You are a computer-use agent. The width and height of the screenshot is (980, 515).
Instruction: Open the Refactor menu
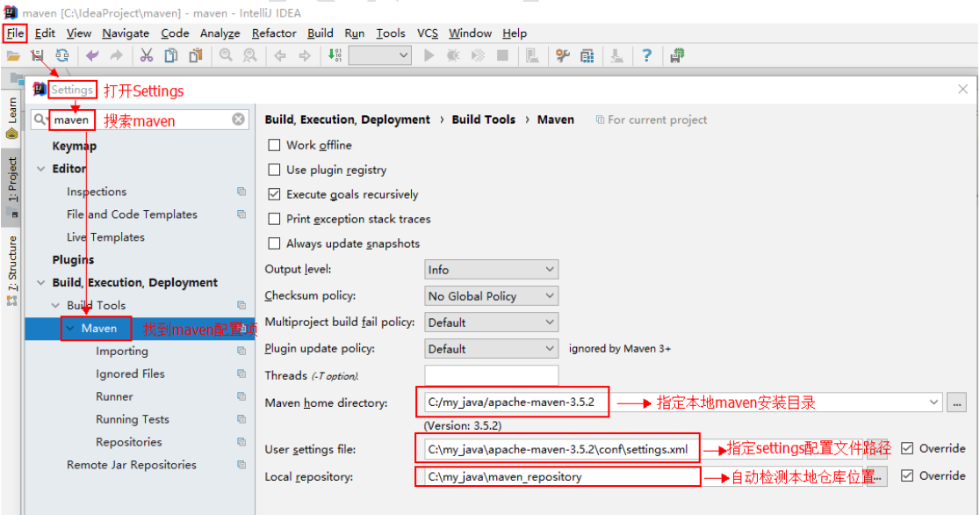[x=274, y=33]
